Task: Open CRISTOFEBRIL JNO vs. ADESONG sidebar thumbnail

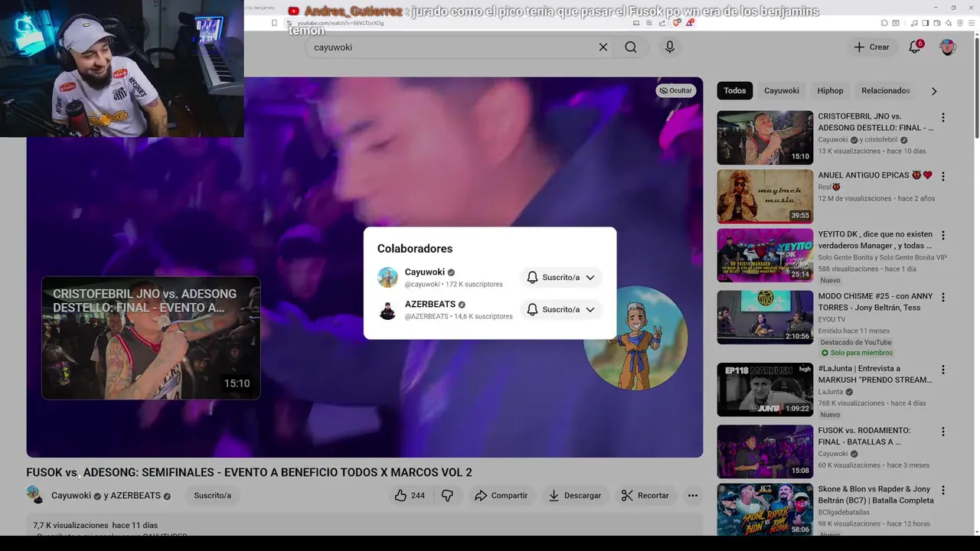Action: coord(765,138)
